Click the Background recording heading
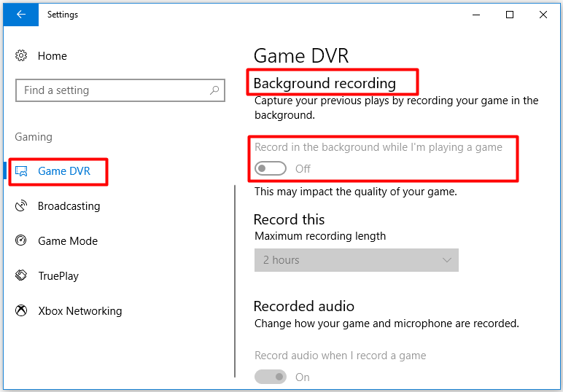 pyautogui.click(x=325, y=83)
